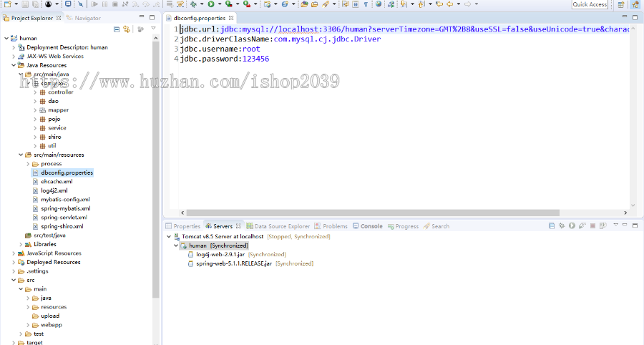Click the Previous Annotation arrow icon

421,4
